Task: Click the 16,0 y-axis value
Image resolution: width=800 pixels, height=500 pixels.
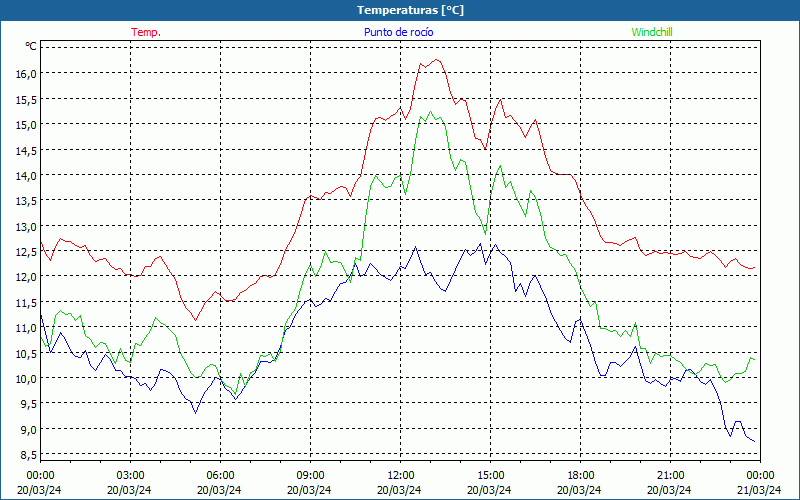Action: coord(27,74)
